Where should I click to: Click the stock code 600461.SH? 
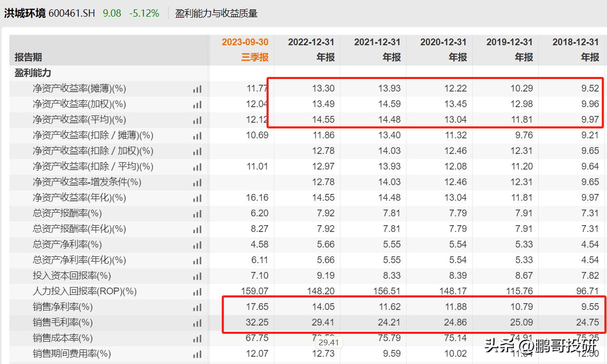tap(72, 13)
